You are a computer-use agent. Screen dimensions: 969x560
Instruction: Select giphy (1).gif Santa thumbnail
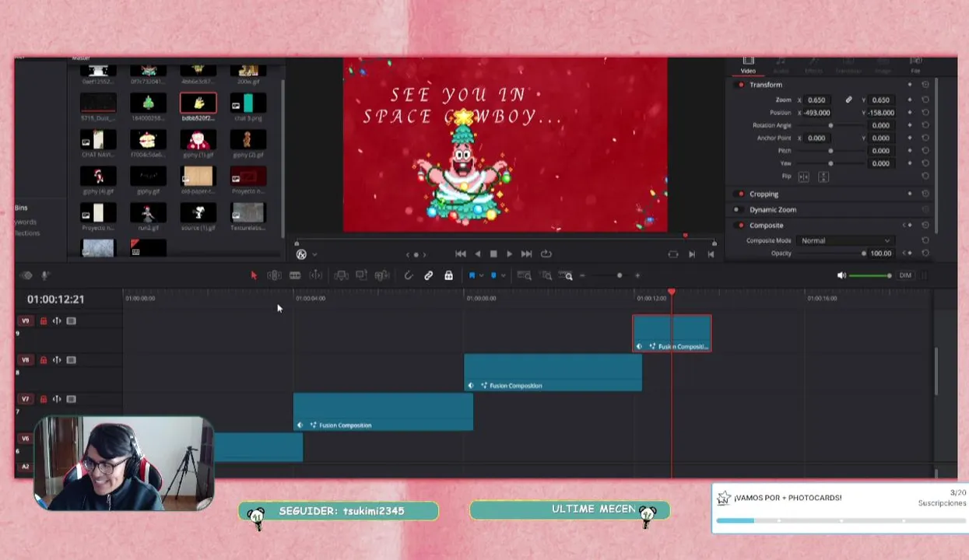(198, 140)
